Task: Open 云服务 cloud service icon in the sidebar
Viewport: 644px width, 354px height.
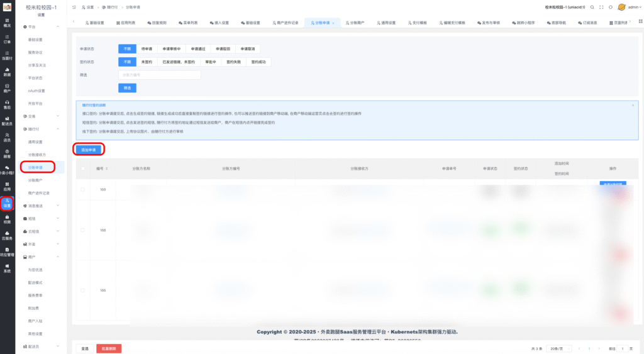Action: pos(7,236)
